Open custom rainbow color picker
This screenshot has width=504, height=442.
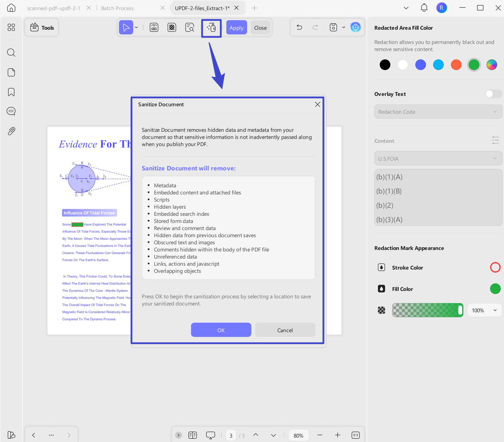pyautogui.click(x=492, y=65)
